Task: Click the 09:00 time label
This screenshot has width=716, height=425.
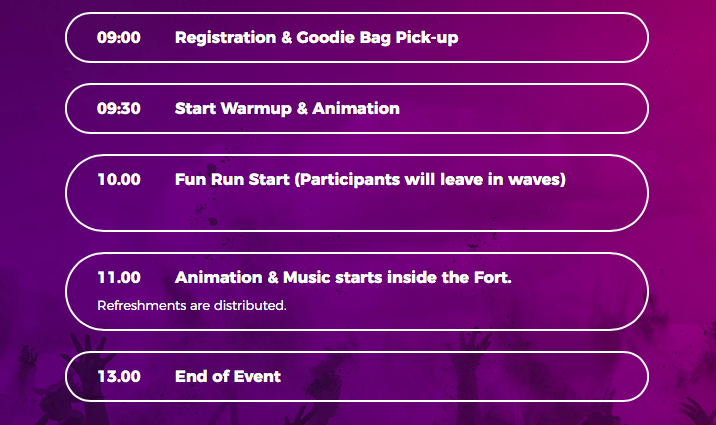Action: [119, 37]
